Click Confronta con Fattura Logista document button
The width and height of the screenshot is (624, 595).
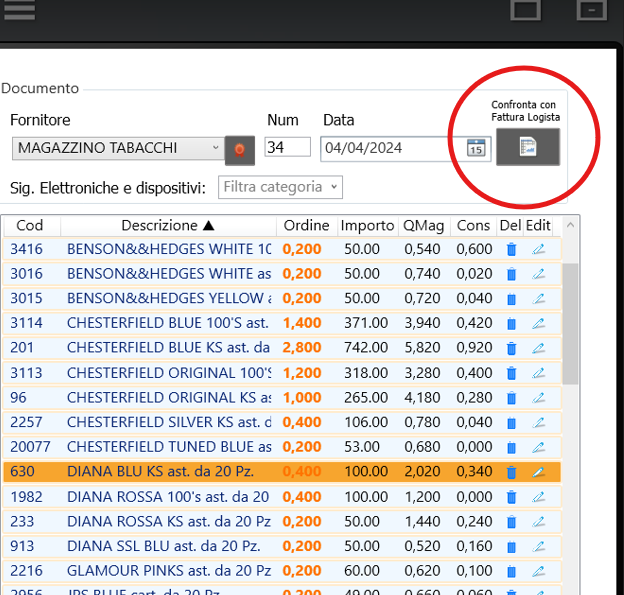tap(528, 147)
